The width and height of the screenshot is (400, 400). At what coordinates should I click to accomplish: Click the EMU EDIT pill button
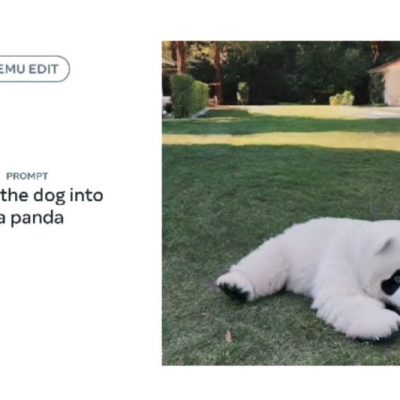pos(32,69)
